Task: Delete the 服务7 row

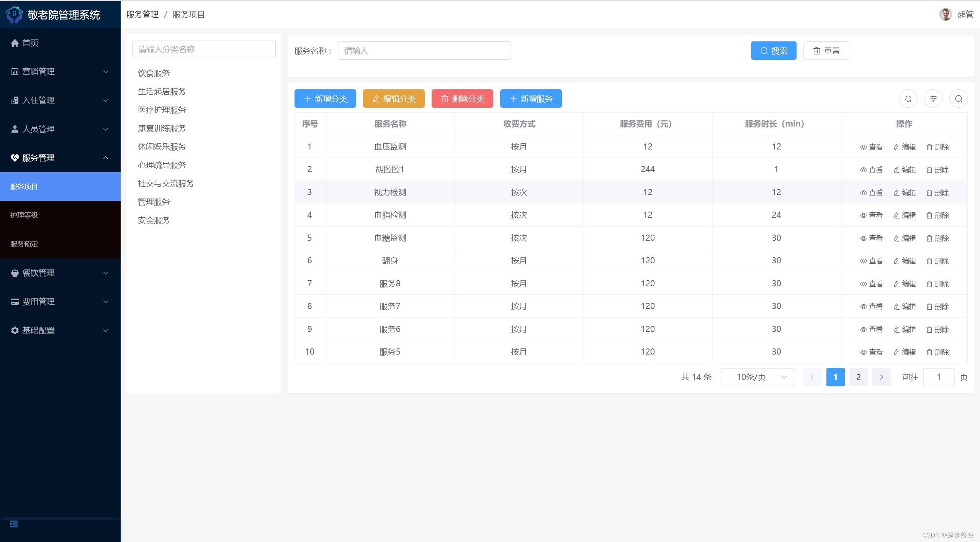Action: (x=937, y=307)
